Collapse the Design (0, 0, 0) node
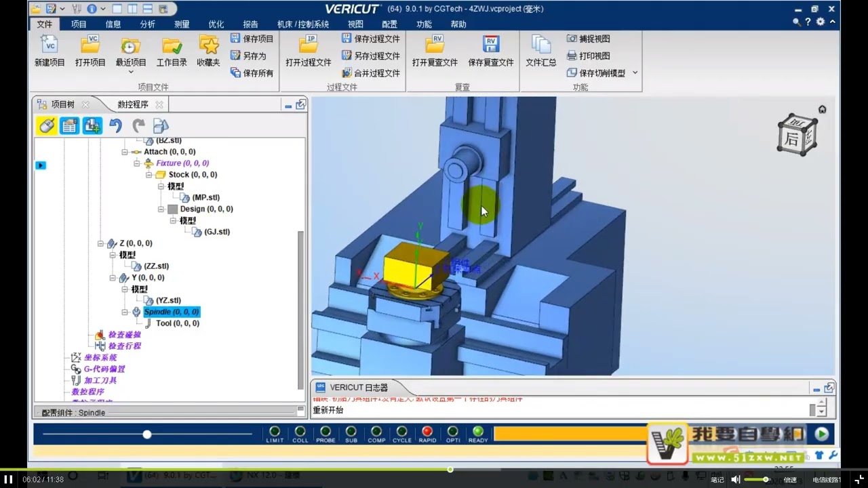Screen dimensions: 868x488 [161, 209]
